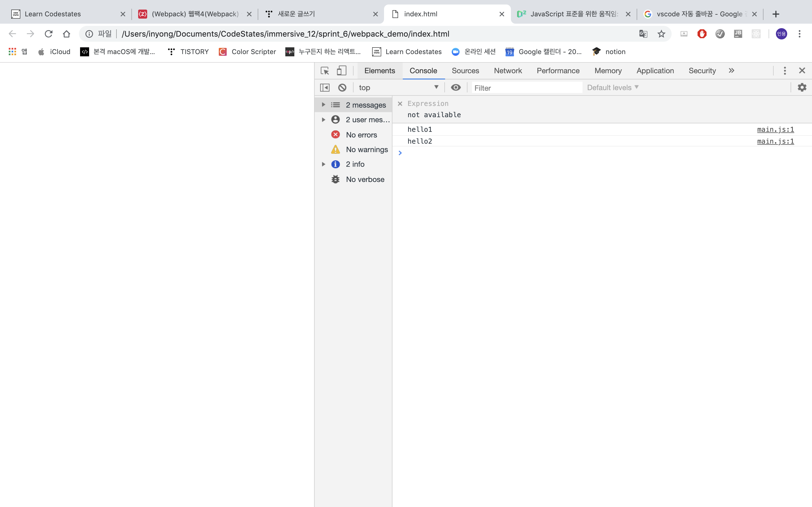Open main.js:1 link for hello1
This screenshot has width=812, height=507.
(x=775, y=130)
